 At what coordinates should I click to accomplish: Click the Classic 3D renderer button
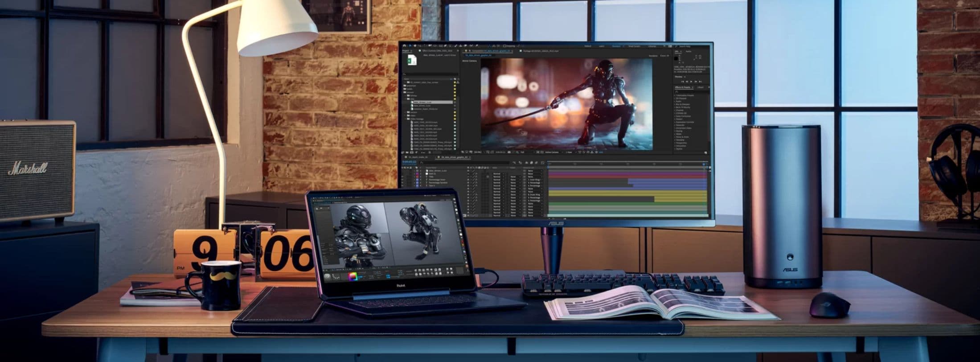tap(664, 56)
